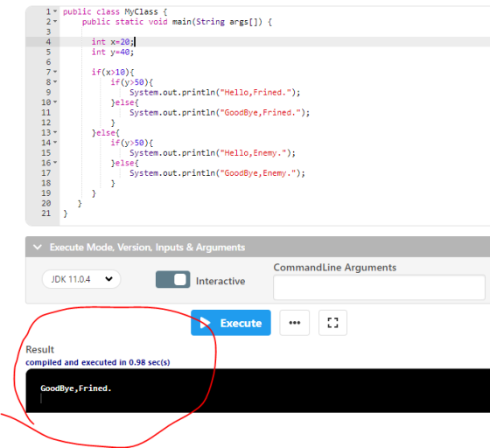Fold the if(x>10) block at line 7

click(55, 72)
